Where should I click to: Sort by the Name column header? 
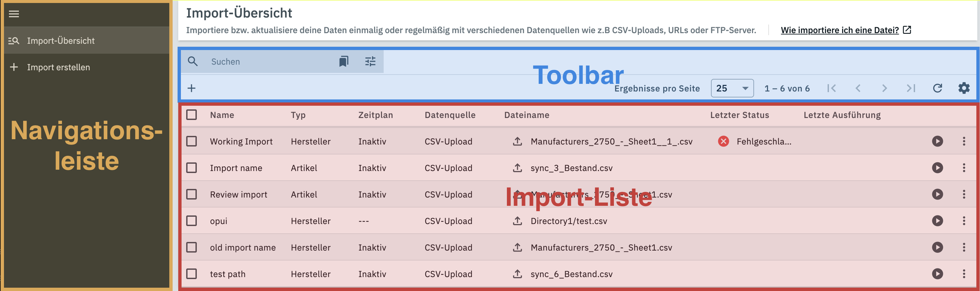point(222,115)
